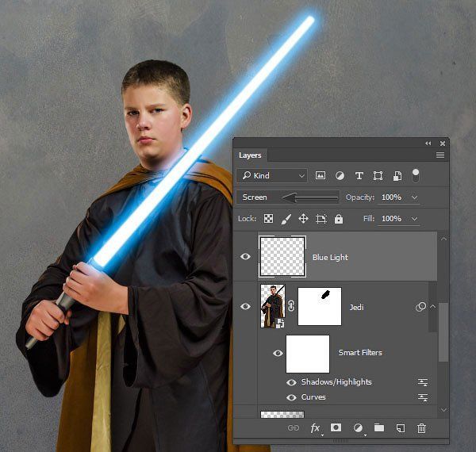Toggle Shadows/Highlights filter visibility
Viewport: 476px width, 452px height.
291,382
